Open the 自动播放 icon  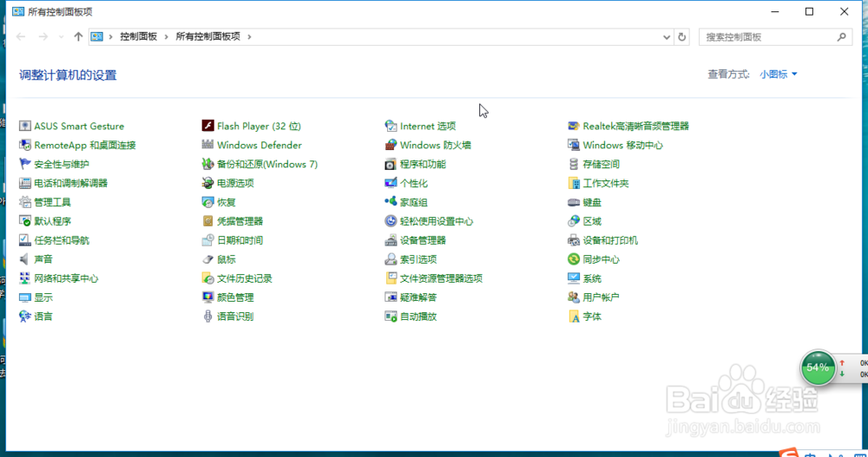[x=391, y=317]
